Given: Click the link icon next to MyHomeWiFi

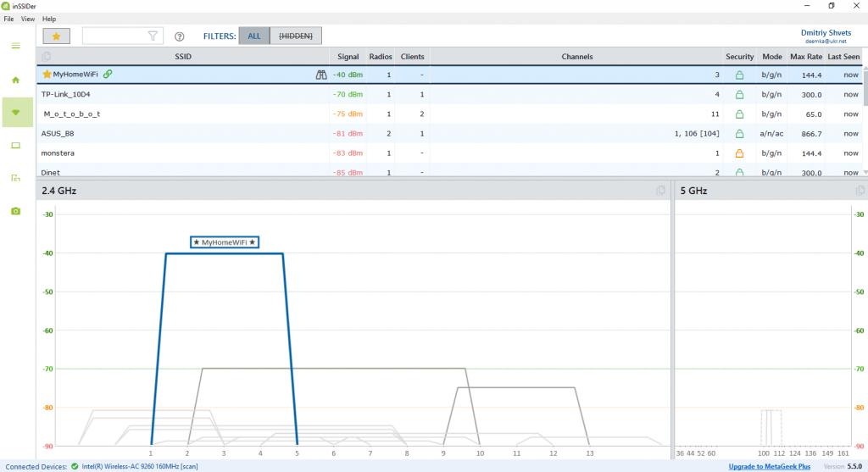Looking at the screenshot, I should click(108, 74).
